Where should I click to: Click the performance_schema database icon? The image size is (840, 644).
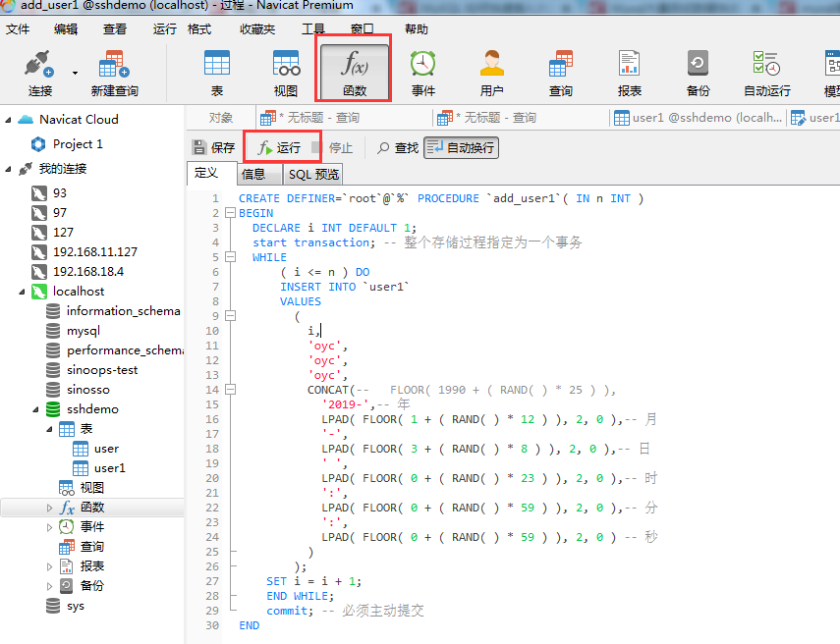click(x=52, y=350)
